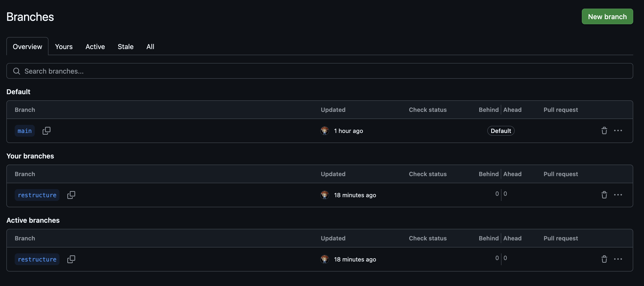Click the New branch button
The image size is (644, 286).
point(607,16)
